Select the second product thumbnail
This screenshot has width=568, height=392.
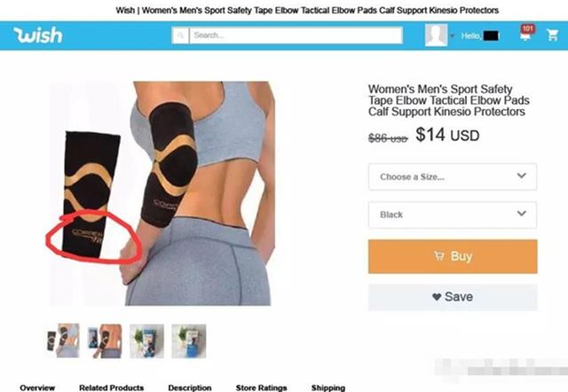pyautogui.click(x=105, y=341)
